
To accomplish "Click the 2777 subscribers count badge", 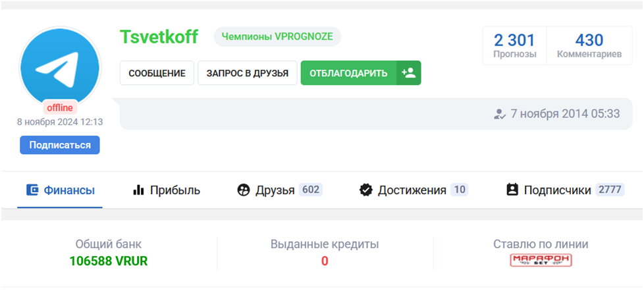I will [x=610, y=190].
